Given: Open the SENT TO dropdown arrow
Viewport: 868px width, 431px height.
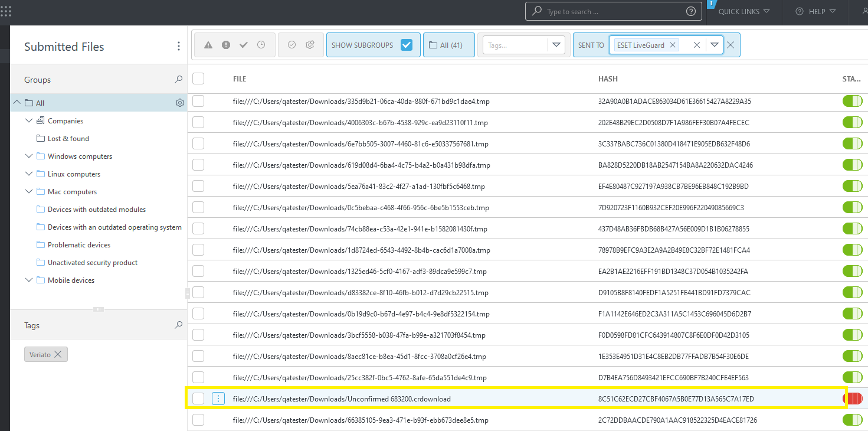Looking at the screenshot, I should [715, 45].
